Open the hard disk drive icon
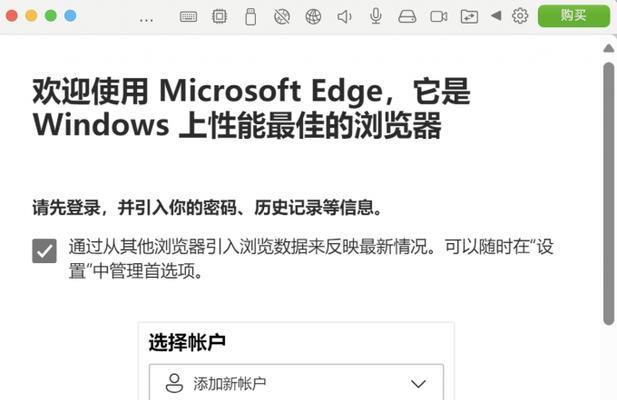The height and width of the screenshot is (400, 617). pyautogui.click(x=407, y=17)
